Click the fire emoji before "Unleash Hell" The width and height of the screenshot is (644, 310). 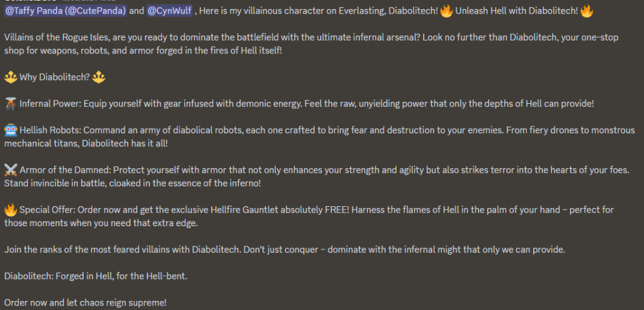(447, 11)
